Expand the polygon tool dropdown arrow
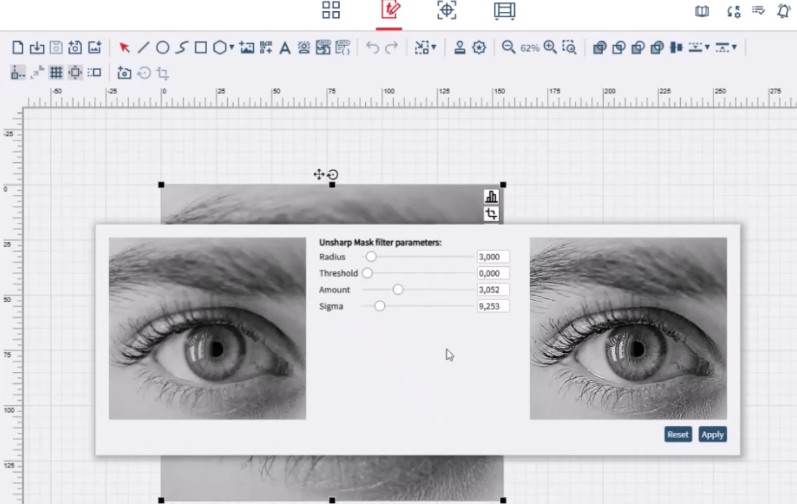The height and width of the screenshot is (504, 797). tap(232, 47)
